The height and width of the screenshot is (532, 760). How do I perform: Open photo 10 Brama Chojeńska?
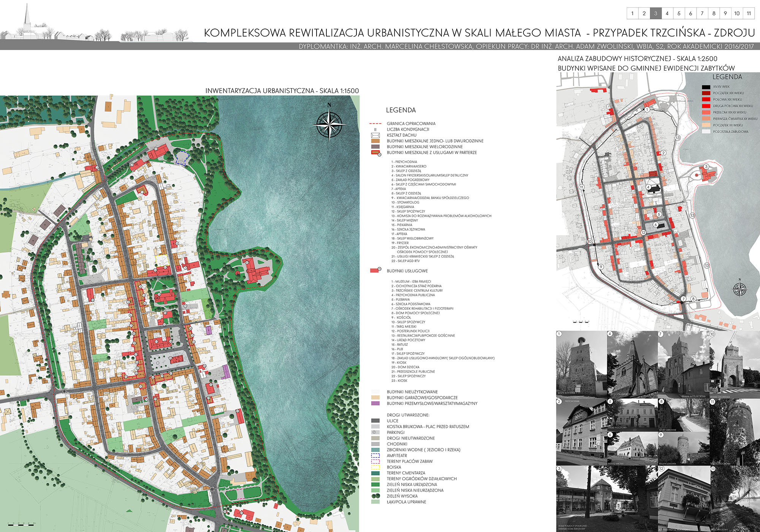tap(735, 364)
